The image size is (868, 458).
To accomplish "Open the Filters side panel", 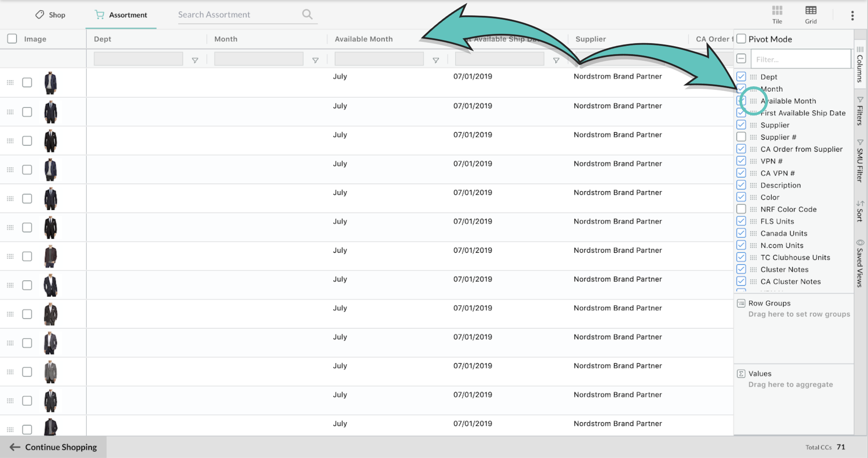I will tap(860, 111).
